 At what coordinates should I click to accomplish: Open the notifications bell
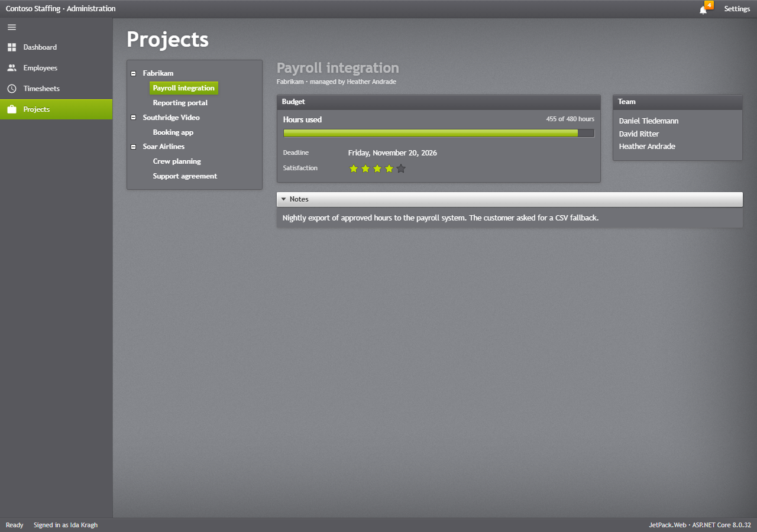coord(703,9)
